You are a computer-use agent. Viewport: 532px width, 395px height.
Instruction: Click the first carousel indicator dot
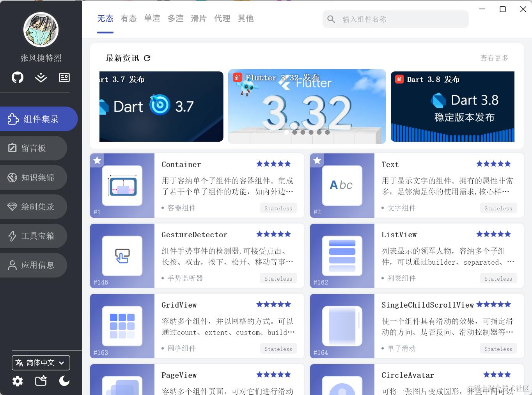coord(287,132)
